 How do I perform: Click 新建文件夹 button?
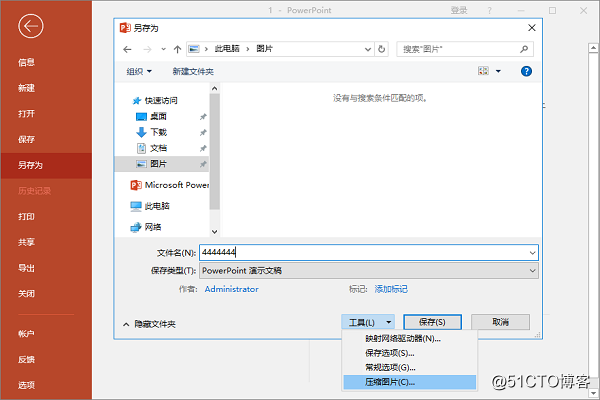tap(193, 72)
